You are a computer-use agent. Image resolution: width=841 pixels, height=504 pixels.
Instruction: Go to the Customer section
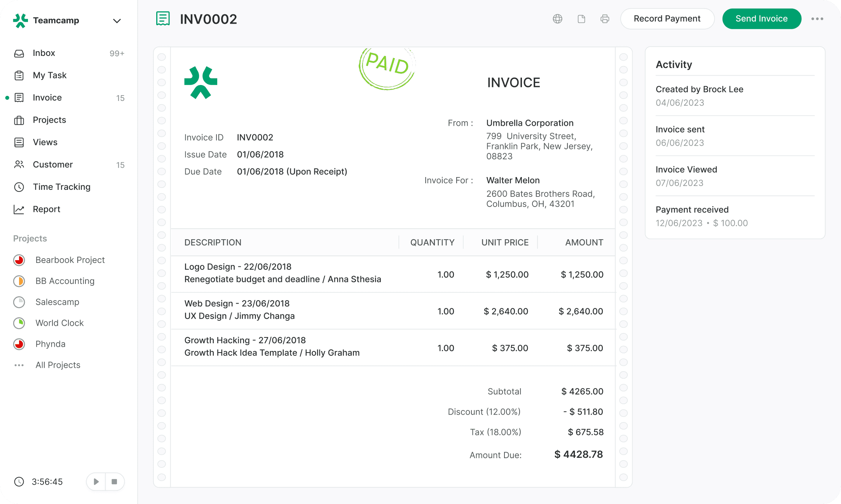tap(52, 165)
